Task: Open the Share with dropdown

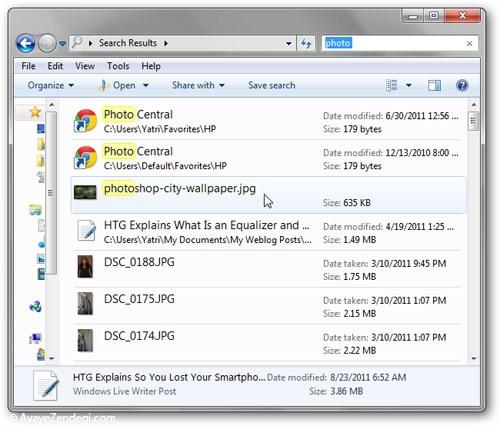Action: pyautogui.click(x=198, y=85)
